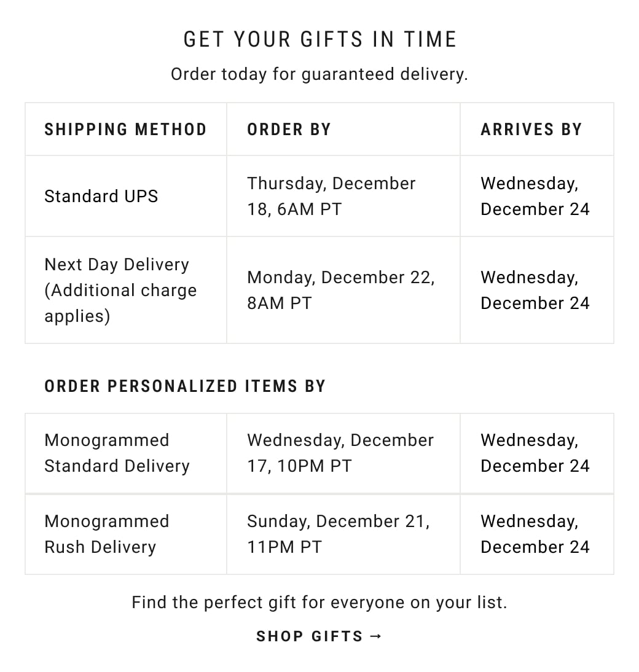639x672 pixels.
Task: Click the GET YOUR GIFTS IN TIME heading
Action: point(319,40)
